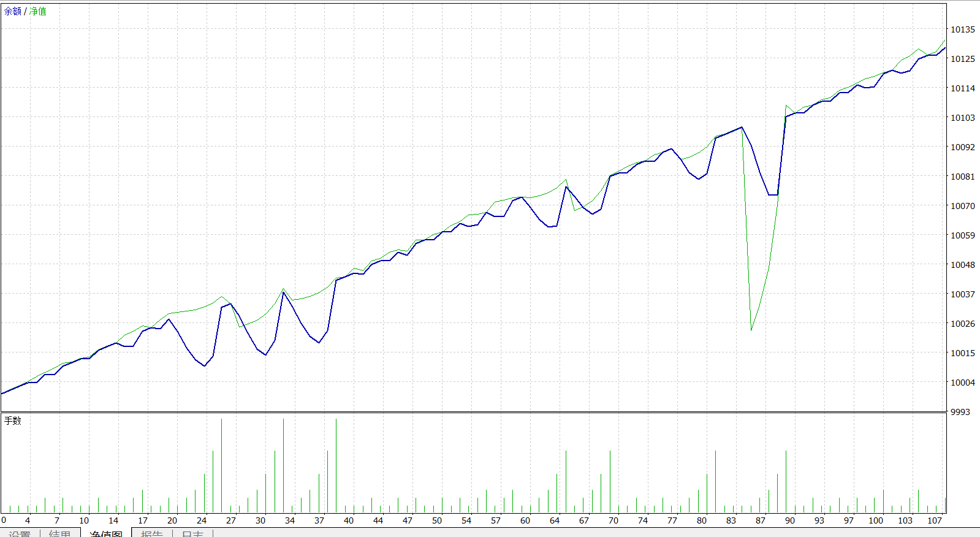This screenshot has height=537, width=980.
Task: Open the 设置 tab
Action: [x=20, y=533]
